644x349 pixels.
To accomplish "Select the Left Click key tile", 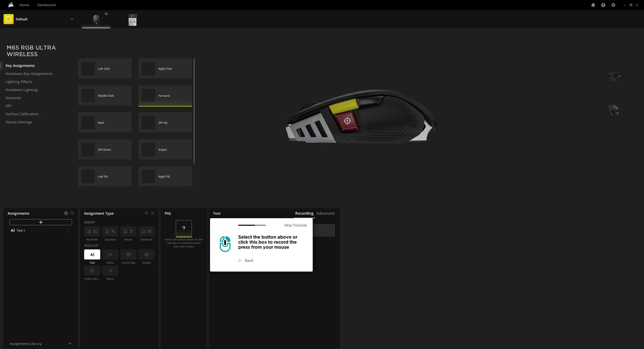I will [105, 68].
